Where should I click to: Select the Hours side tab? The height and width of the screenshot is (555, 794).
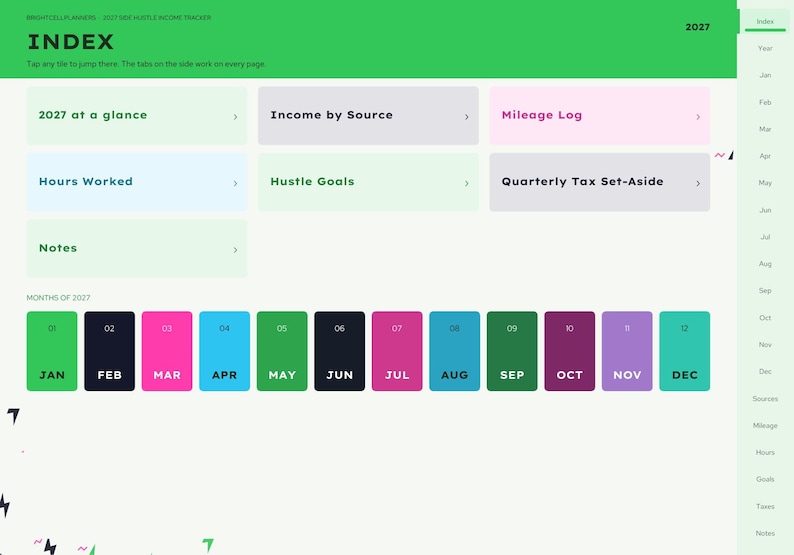(765, 453)
